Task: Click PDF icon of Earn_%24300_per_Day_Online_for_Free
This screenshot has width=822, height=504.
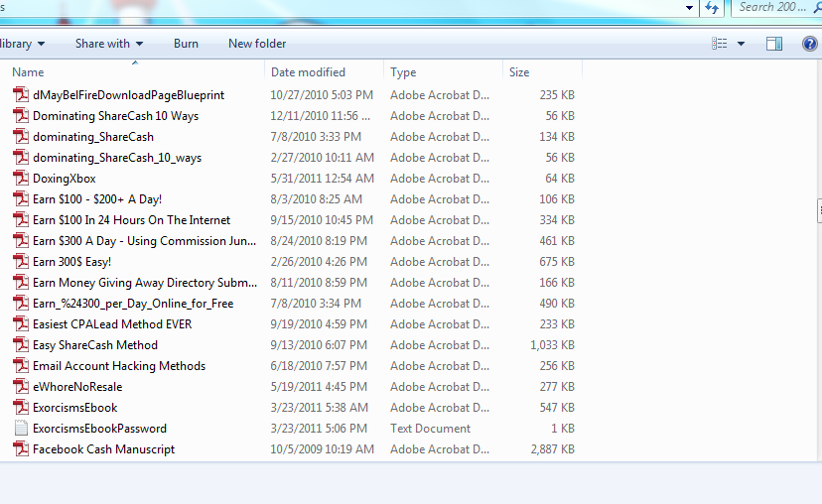Action: point(21,304)
